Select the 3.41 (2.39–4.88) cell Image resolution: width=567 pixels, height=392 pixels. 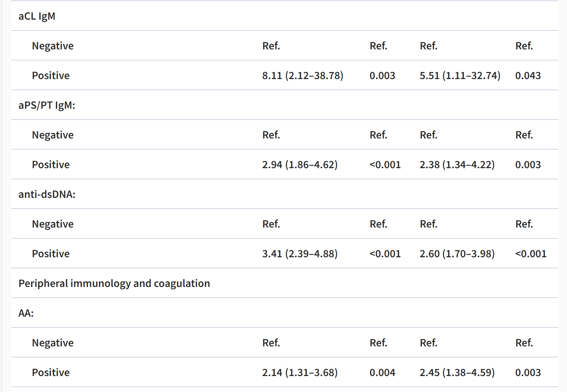(300, 254)
